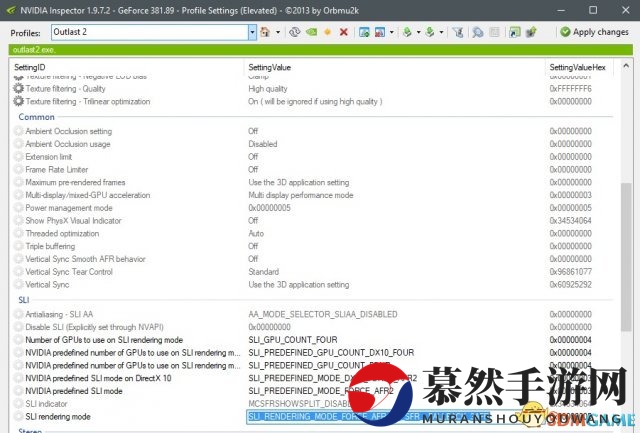This screenshot has width=640, height=433.
Task: Click the remove application from profile icon
Action: pos(380,32)
